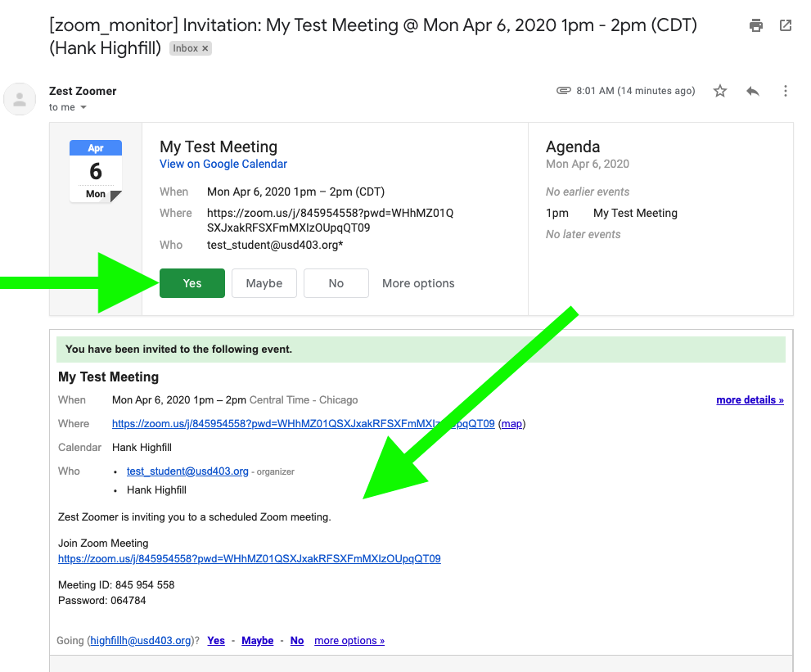
Task: Click the test_student@usd403.org organizer link
Action: (187, 471)
